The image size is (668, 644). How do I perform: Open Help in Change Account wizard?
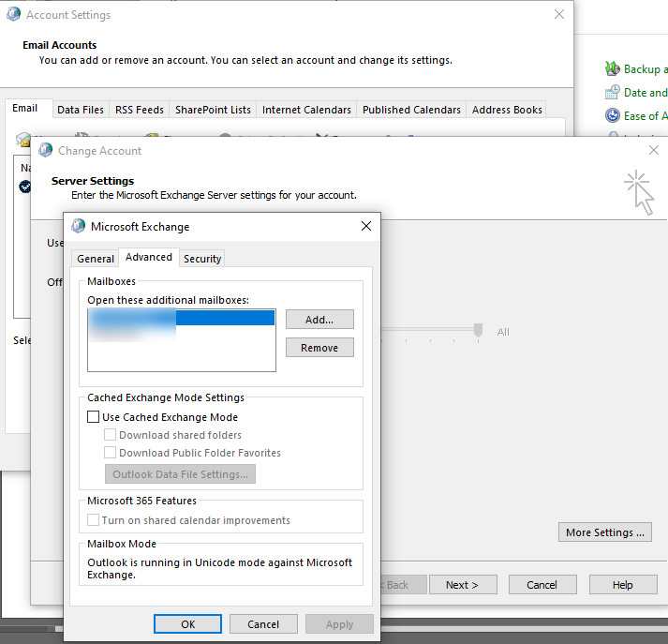623,585
